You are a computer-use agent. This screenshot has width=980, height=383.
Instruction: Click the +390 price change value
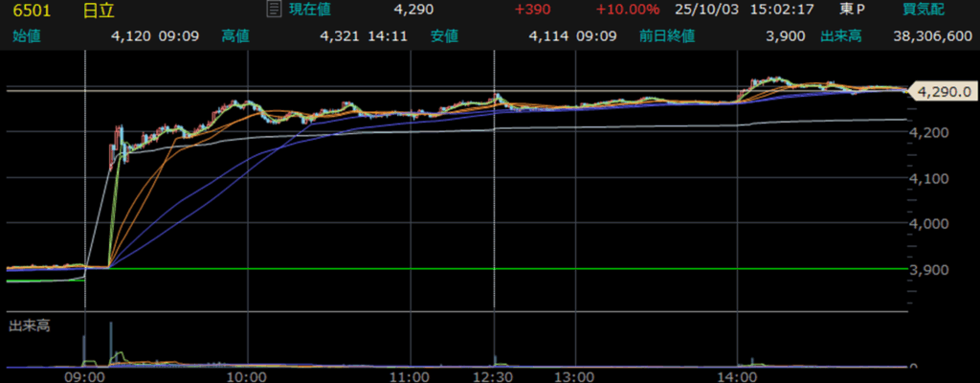(531, 11)
